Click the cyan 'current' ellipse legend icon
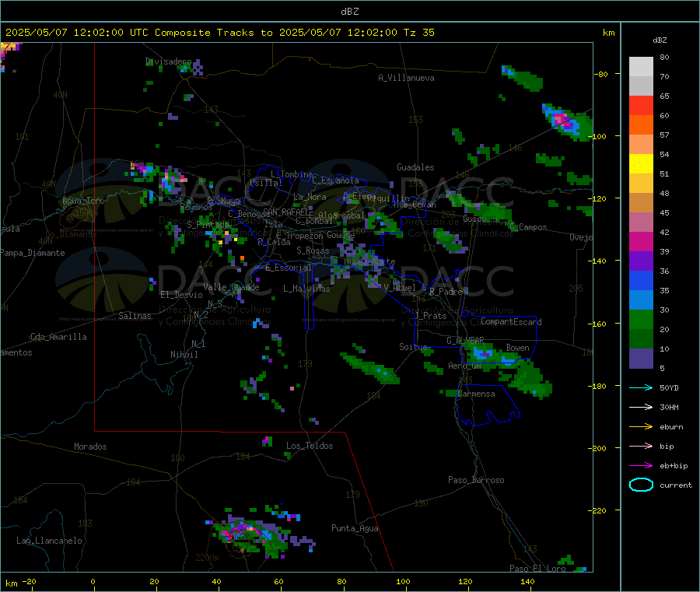This screenshot has height=592, width=700. [x=641, y=485]
